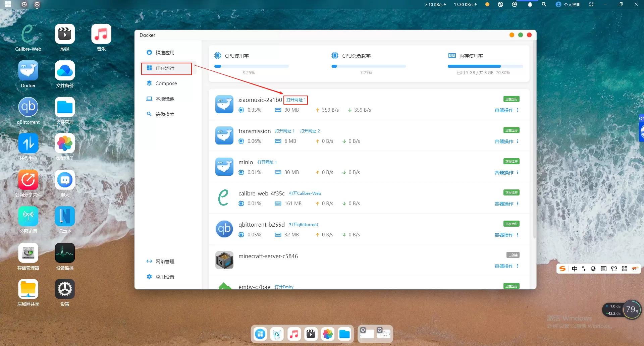Image resolution: width=644 pixels, height=346 pixels.
Task: Open the 存储管理器 storage manager
Action: (28, 253)
